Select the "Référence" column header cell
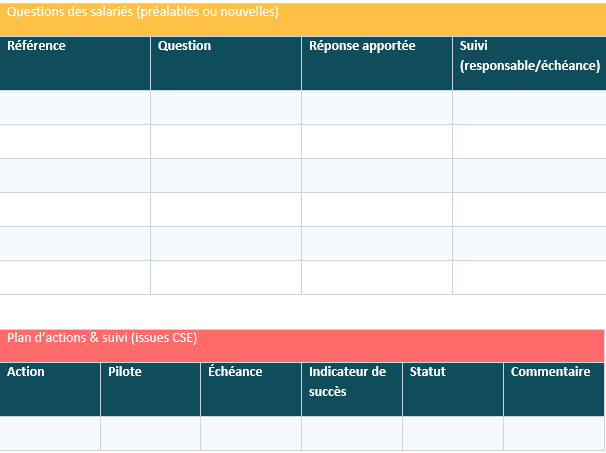This screenshot has height=453, width=606. pos(75,63)
